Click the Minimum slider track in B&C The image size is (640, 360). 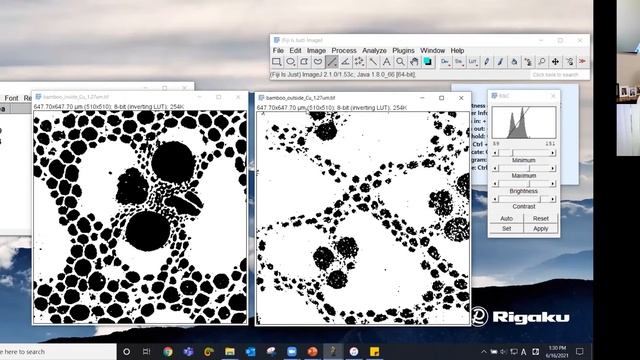(524, 153)
